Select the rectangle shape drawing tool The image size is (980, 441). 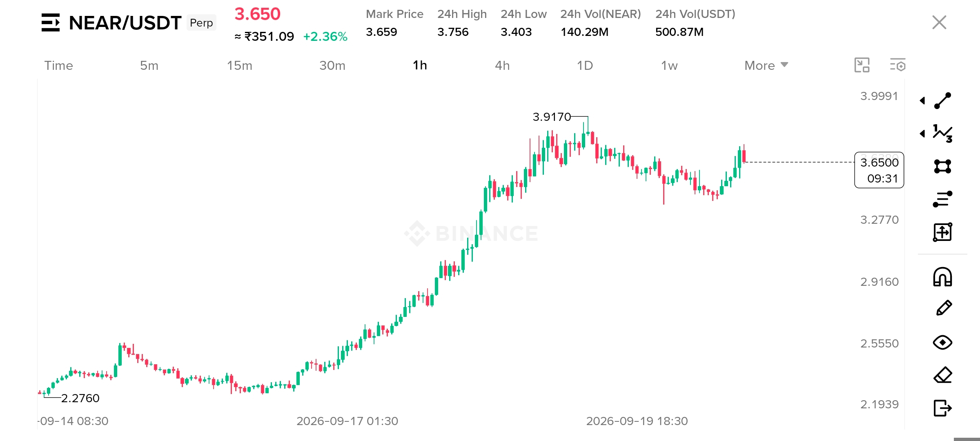click(x=942, y=166)
